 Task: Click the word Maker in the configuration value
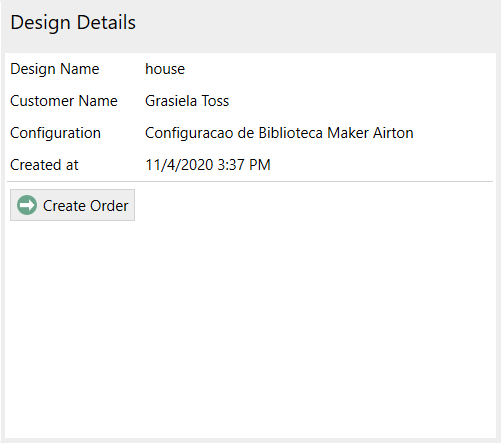click(x=348, y=133)
